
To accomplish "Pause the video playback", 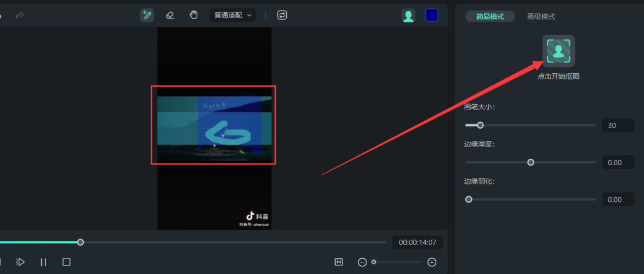I will click(x=44, y=262).
